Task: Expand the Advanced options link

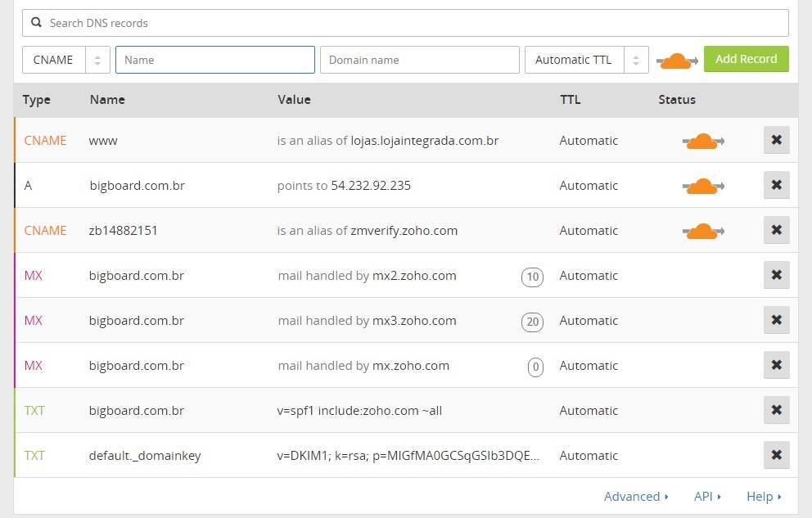Action: tap(636, 497)
